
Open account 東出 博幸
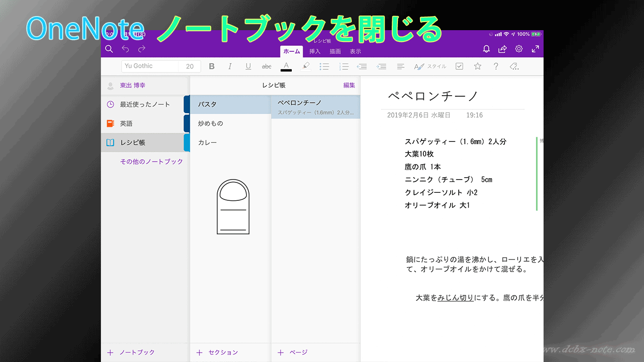[x=132, y=86]
